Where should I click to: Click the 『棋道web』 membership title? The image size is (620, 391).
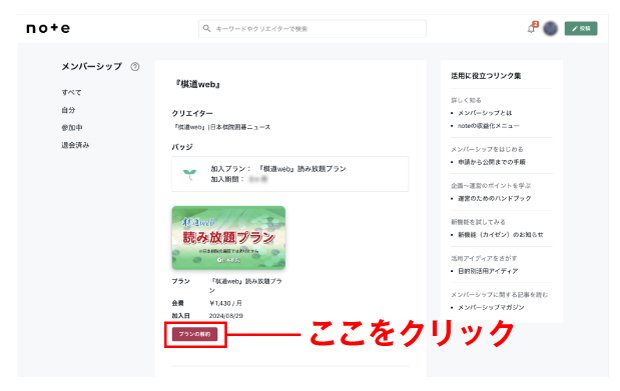tap(198, 84)
